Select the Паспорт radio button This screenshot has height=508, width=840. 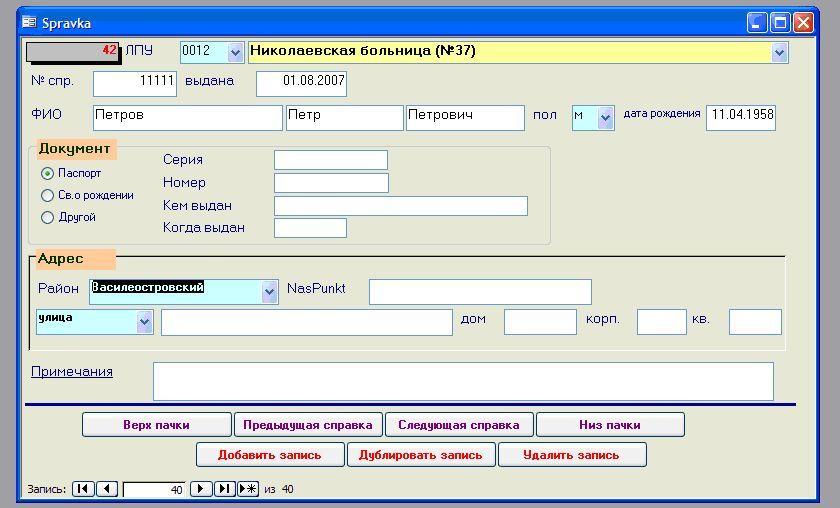pyautogui.click(x=47, y=173)
